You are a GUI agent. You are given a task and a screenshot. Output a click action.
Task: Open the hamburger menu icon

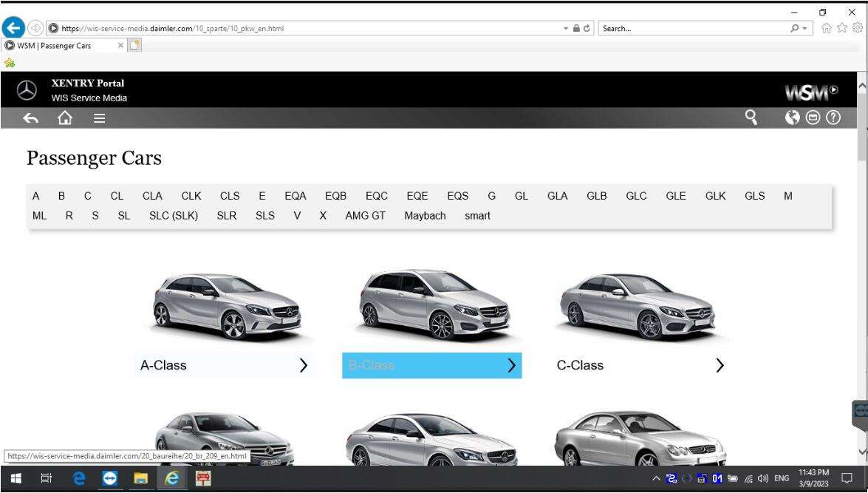pos(99,118)
